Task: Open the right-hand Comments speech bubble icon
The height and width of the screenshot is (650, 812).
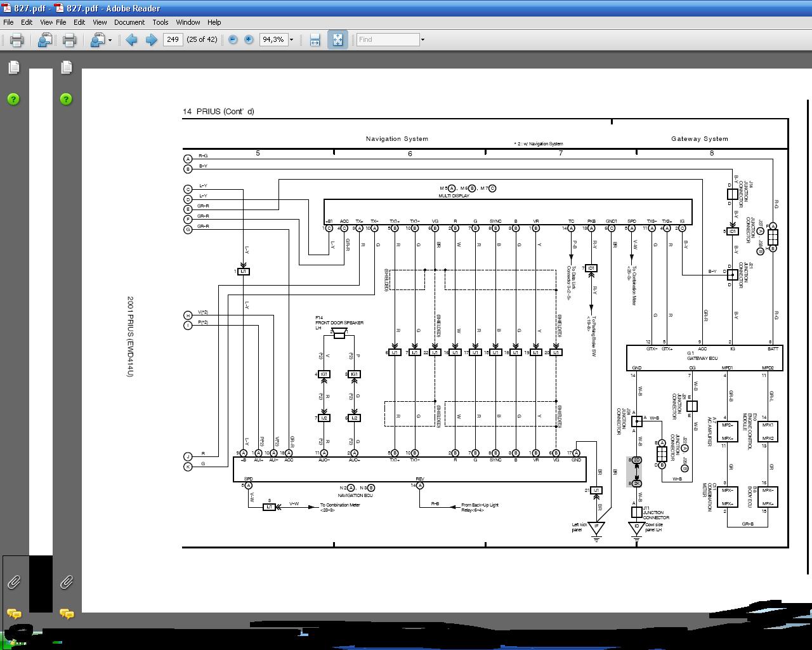Action: pos(67,613)
